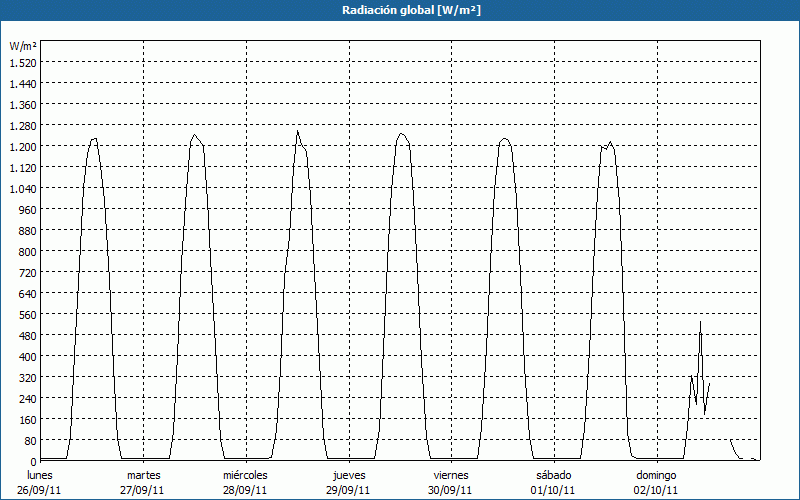The image size is (800, 500).
Task: Select the 80 y-axis tick label
Action: (x=29, y=441)
